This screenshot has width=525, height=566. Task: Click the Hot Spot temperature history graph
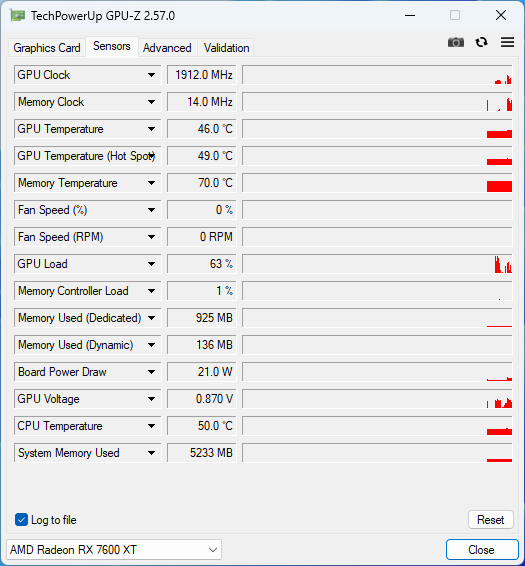coord(377,156)
